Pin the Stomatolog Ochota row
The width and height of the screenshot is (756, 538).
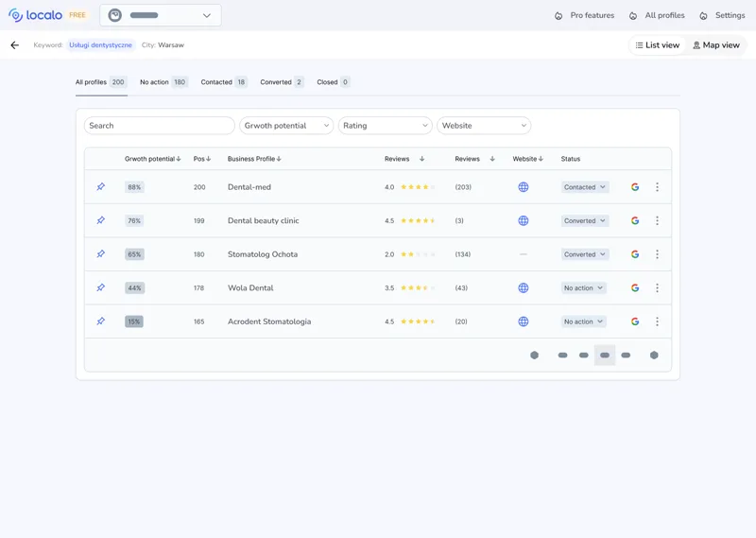point(101,253)
